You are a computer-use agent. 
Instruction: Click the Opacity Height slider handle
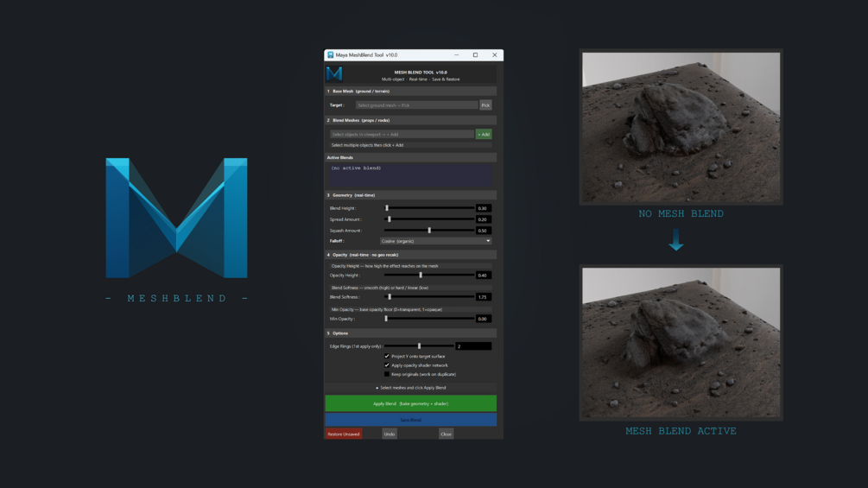[x=421, y=275]
